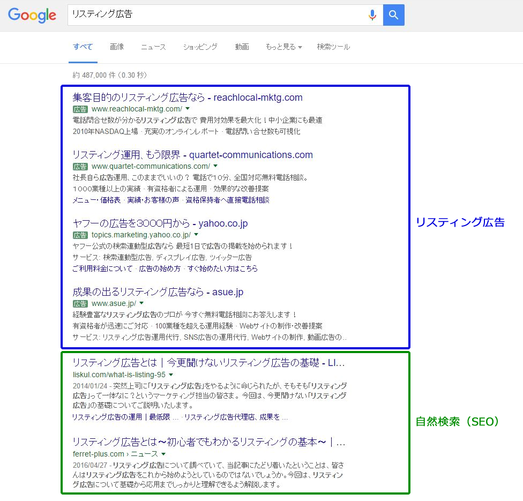This screenshot has height=501, width=523.
Task: Click the result count text 約 487,000 件
Action: 109,75
